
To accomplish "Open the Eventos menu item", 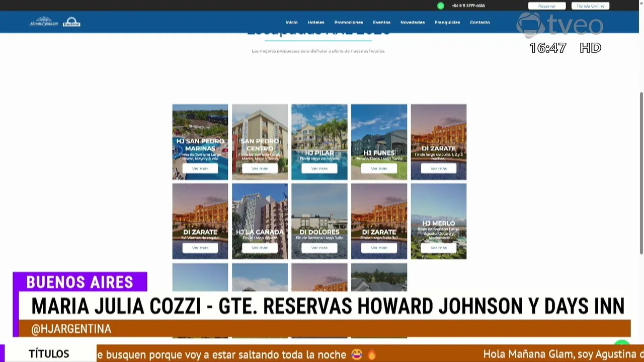I will pos(382,22).
